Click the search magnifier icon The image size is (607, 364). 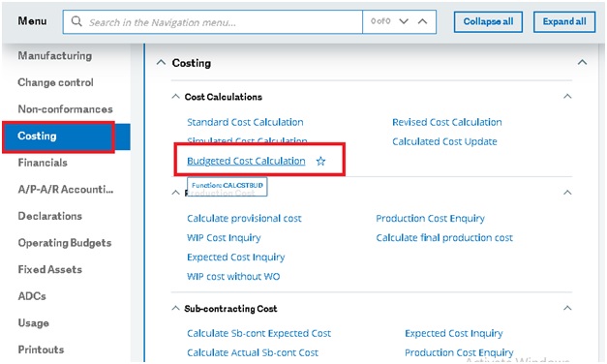tap(76, 21)
